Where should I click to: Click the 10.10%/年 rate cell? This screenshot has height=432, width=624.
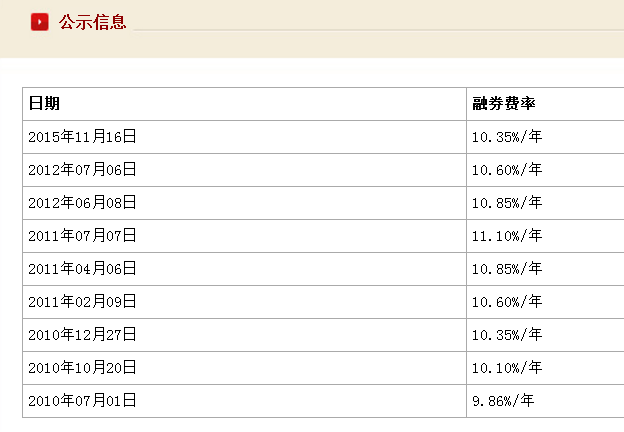[507, 368]
